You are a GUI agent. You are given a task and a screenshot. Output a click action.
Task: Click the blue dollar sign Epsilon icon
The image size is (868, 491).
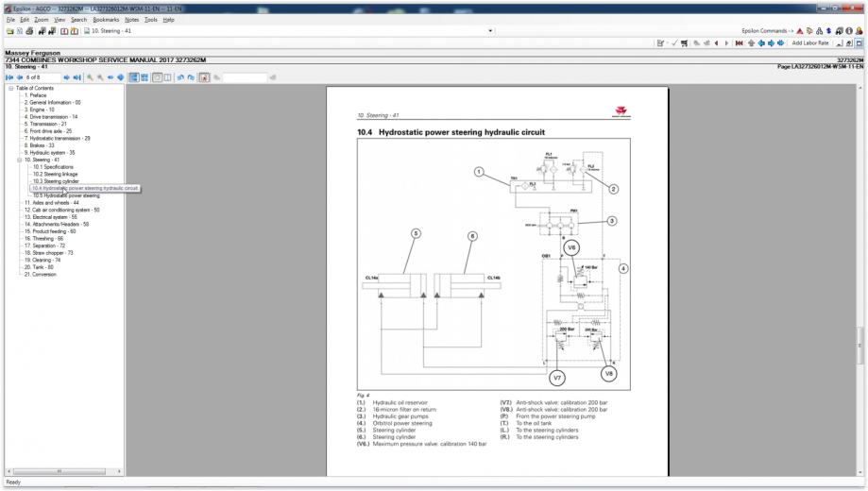coord(828,31)
